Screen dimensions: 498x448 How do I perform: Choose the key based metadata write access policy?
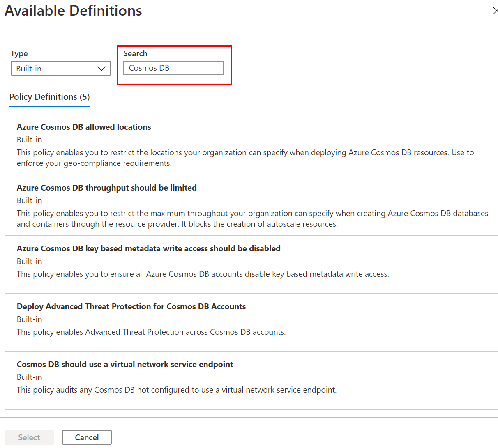coord(148,248)
